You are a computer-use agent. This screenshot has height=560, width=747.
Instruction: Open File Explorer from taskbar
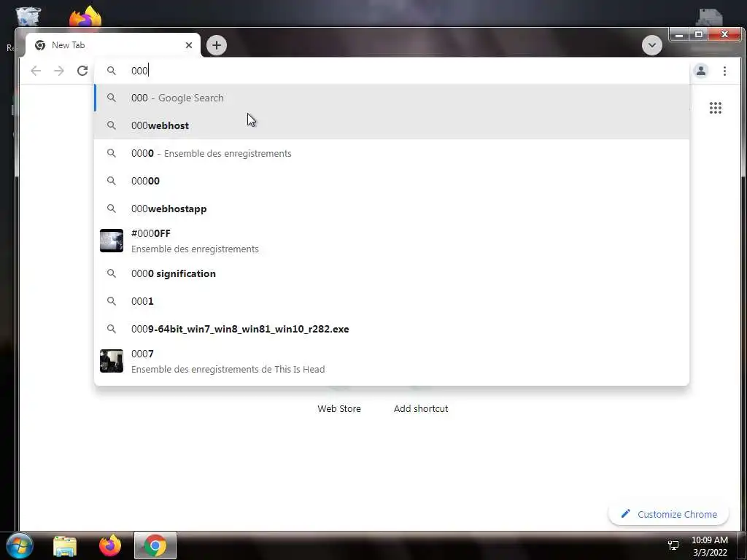pos(65,545)
